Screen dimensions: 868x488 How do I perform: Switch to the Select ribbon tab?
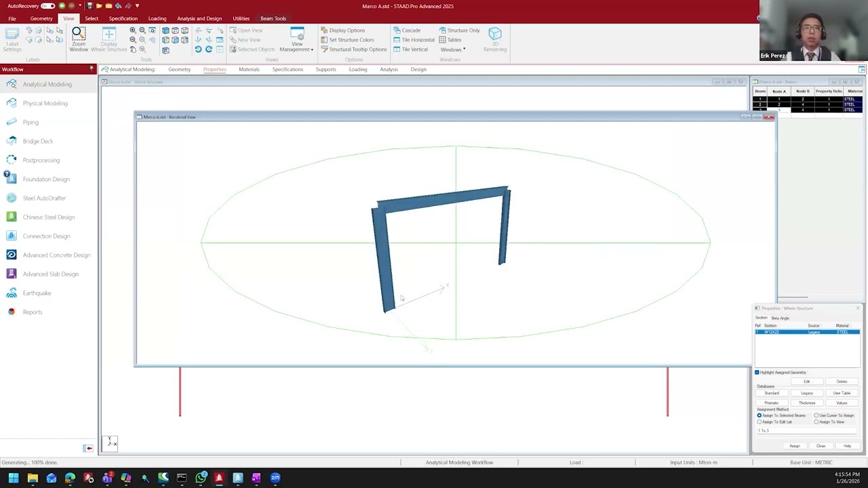click(92, 18)
